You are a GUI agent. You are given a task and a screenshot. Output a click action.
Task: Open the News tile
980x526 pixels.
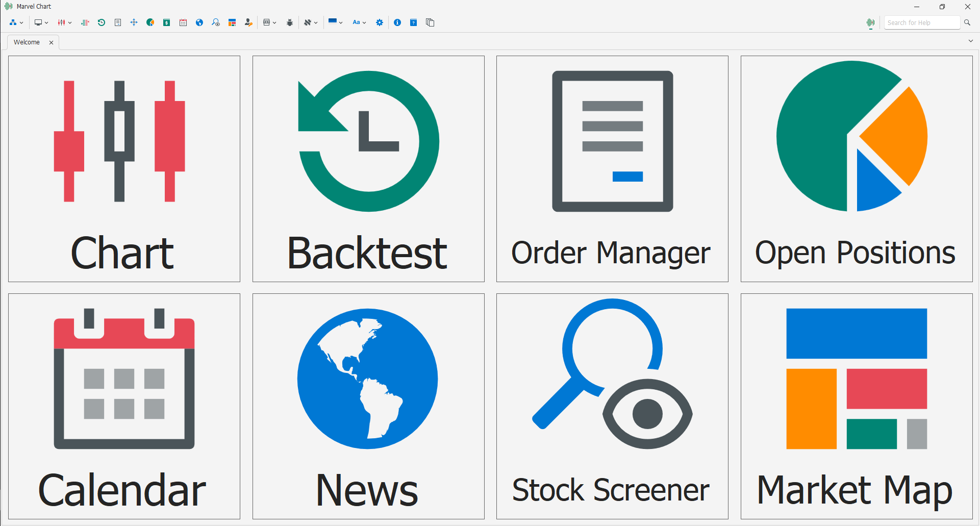(368, 406)
